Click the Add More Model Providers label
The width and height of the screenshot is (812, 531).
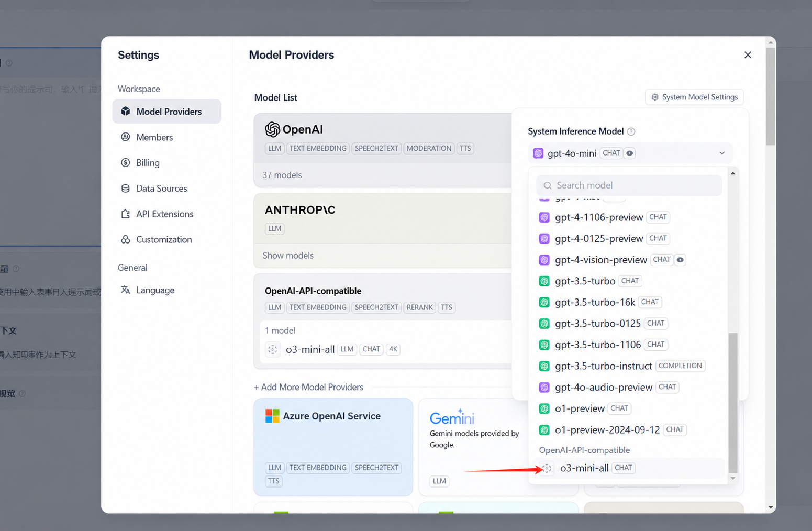(308, 387)
